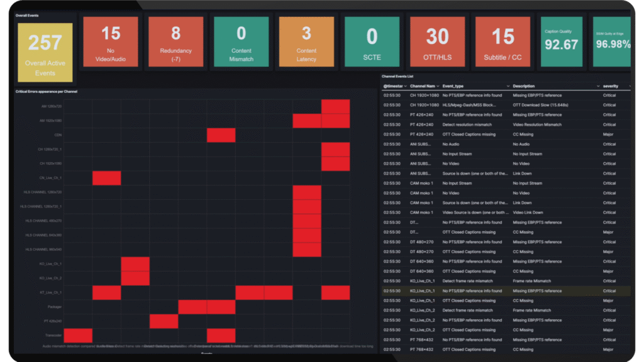Click the Redundancy (-7) stat panel
This screenshot has width=644, height=362.
point(177,41)
